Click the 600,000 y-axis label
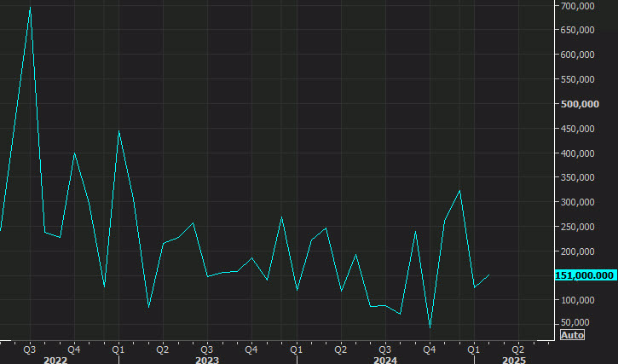Screen dimensions: 618x364 tap(577, 55)
